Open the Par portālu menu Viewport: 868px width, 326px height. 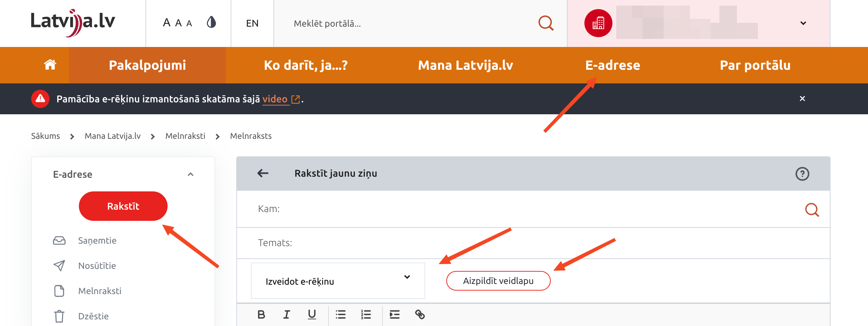coord(755,65)
